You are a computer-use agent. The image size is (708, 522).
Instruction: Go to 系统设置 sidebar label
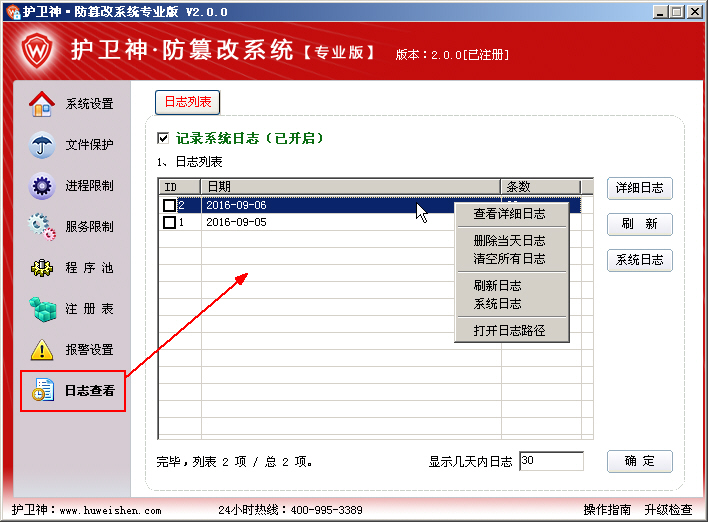click(x=89, y=104)
